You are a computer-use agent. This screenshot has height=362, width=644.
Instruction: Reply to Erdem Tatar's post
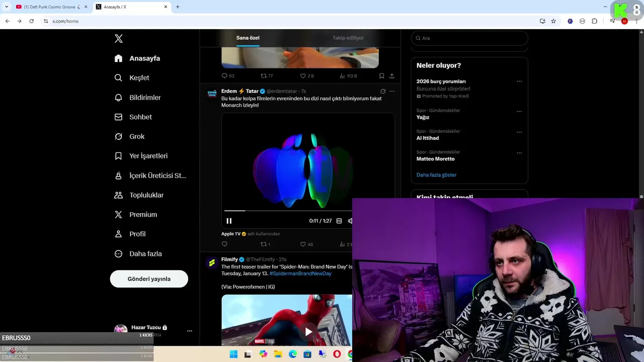224,244
